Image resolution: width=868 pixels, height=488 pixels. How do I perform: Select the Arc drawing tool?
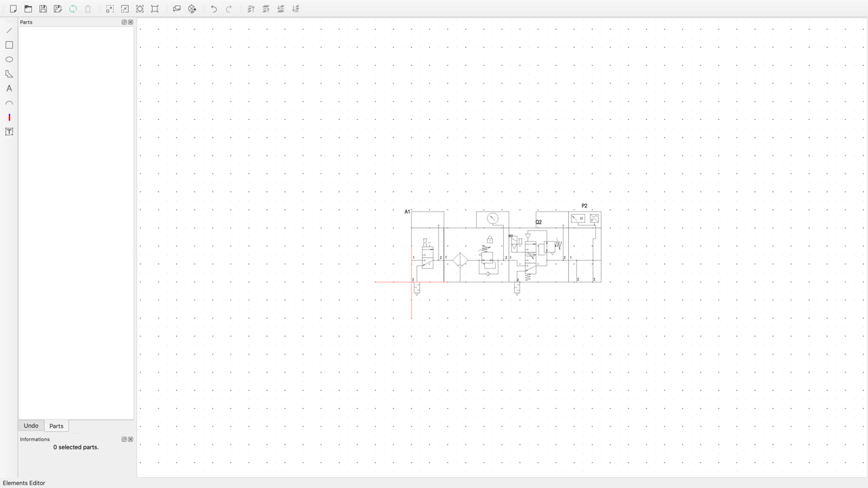(x=9, y=103)
